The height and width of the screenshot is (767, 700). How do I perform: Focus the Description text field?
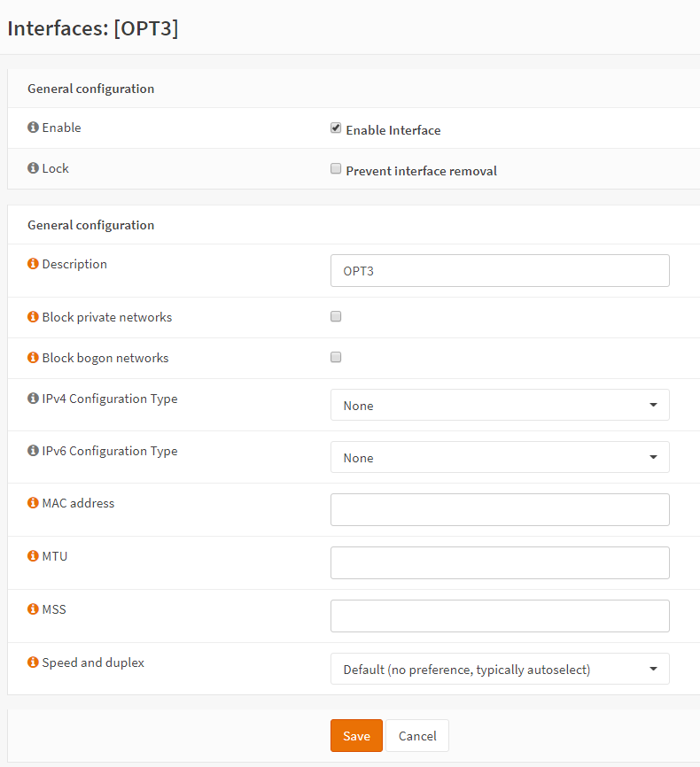point(500,271)
